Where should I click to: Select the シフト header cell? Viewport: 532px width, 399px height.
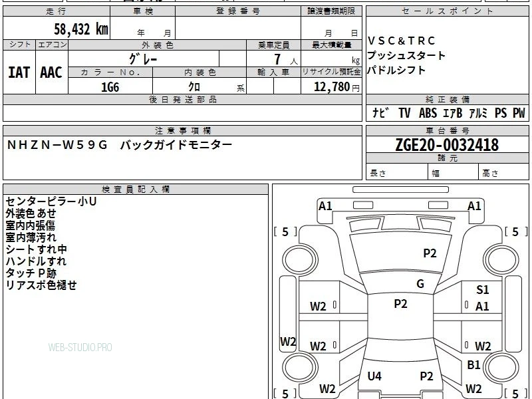coord(19,45)
